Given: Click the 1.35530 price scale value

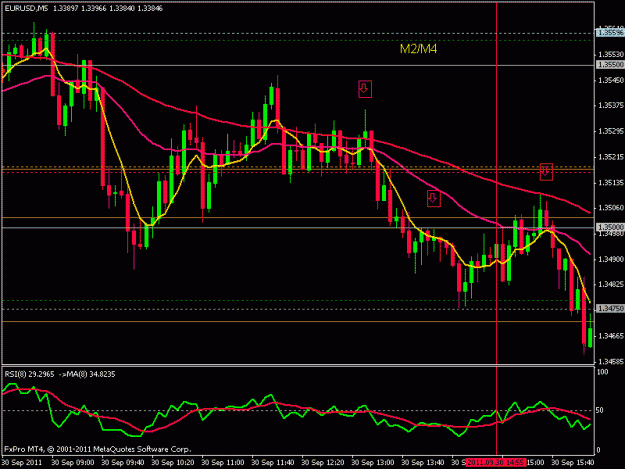Looking at the screenshot, I should (x=611, y=54).
